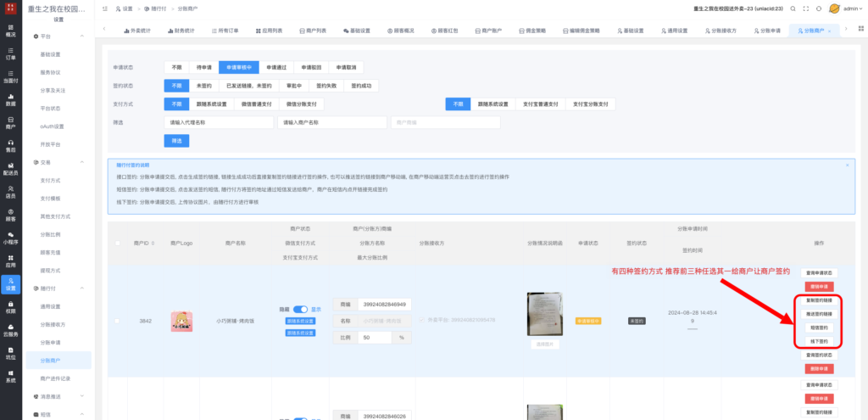The width and height of the screenshot is (868, 420).
Task: Collapse the 短信 menu group
Action: click(82, 414)
